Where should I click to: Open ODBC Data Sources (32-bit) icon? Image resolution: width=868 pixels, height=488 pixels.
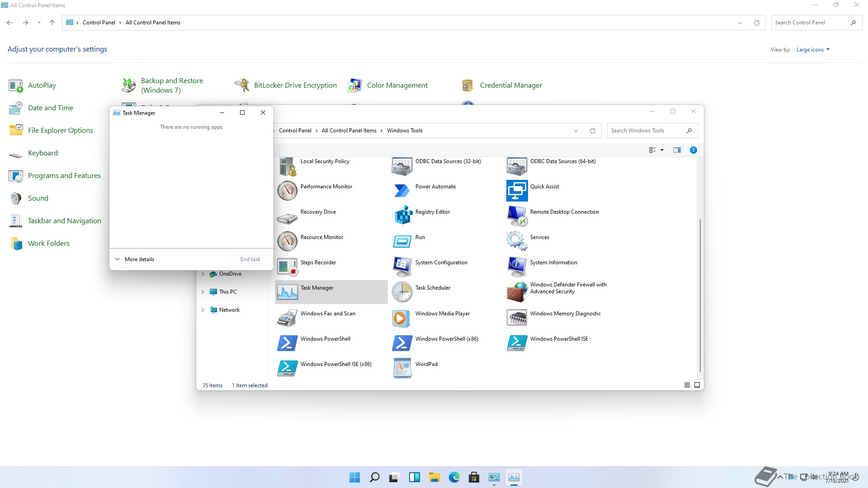pos(402,166)
